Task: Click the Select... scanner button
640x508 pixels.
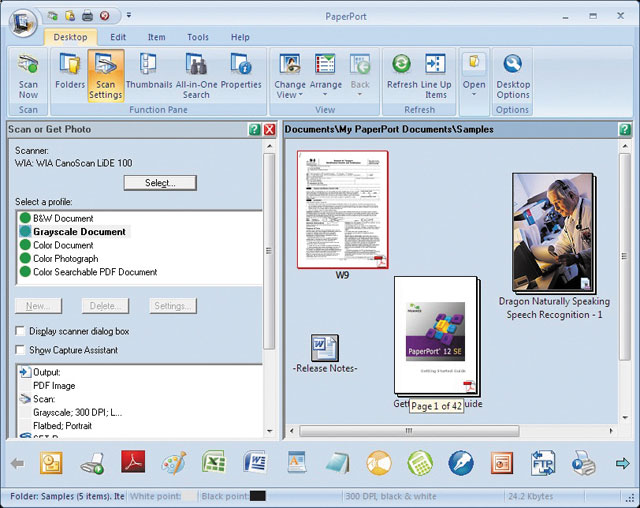Action: (x=160, y=183)
